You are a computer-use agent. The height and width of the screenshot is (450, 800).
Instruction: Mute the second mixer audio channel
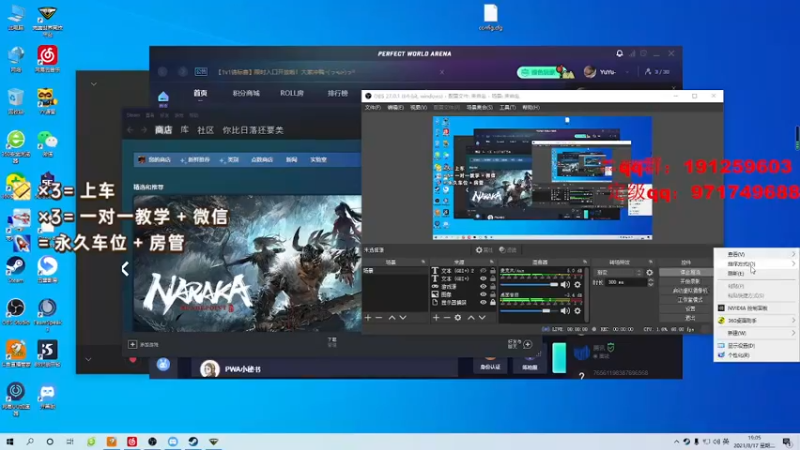click(x=565, y=310)
